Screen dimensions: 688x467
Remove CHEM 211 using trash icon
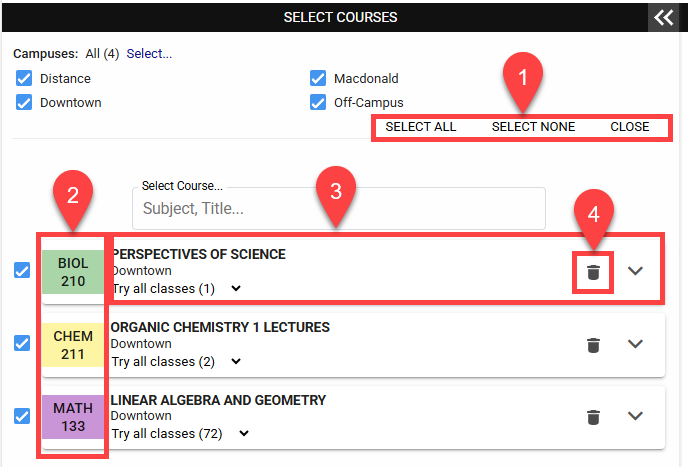pyautogui.click(x=593, y=345)
